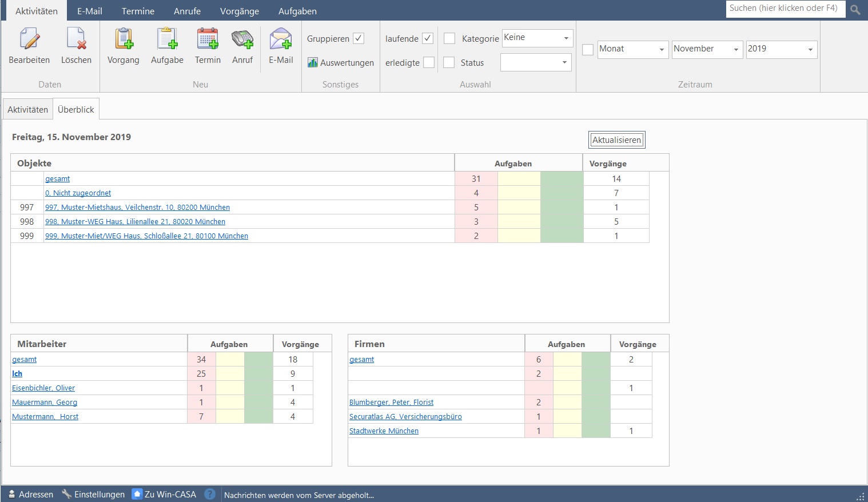Open Einstellungen in status bar
This screenshot has width=868, height=502.
pyautogui.click(x=93, y=495)
